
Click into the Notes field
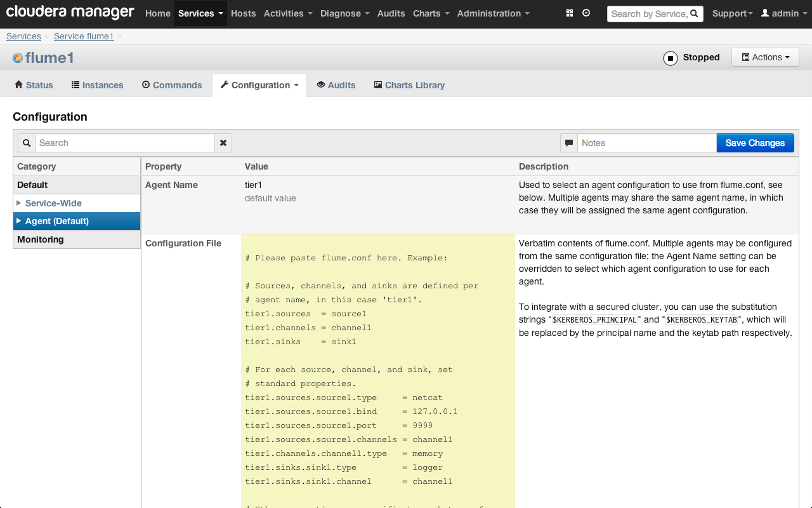[x=647, y=143]
